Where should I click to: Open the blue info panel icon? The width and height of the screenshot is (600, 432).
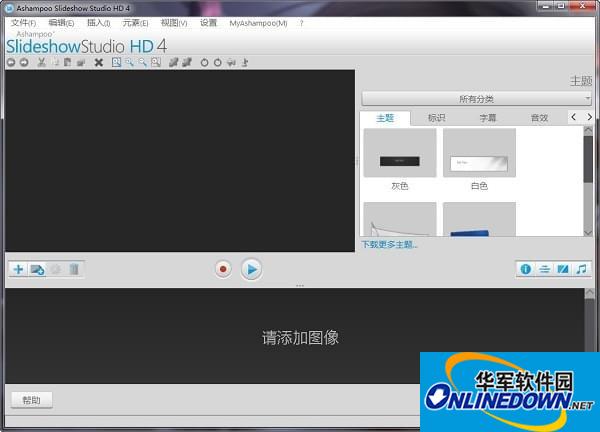pos(526,269)
